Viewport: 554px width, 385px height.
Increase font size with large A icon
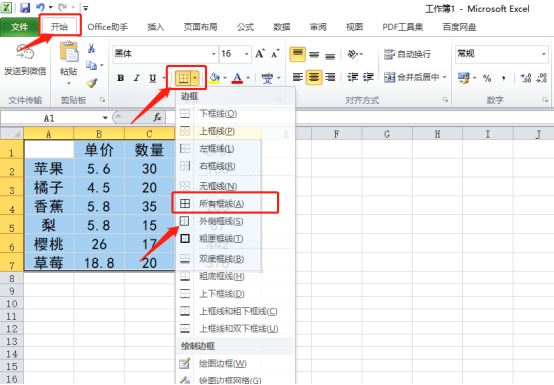click(x=260, y=54)
